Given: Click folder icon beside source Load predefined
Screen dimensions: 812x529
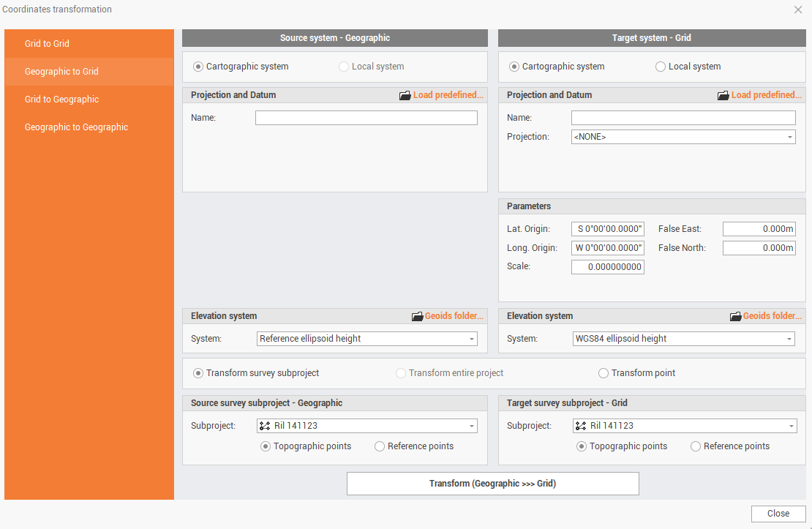Looking at the screenshot, I should pos(405,95).
